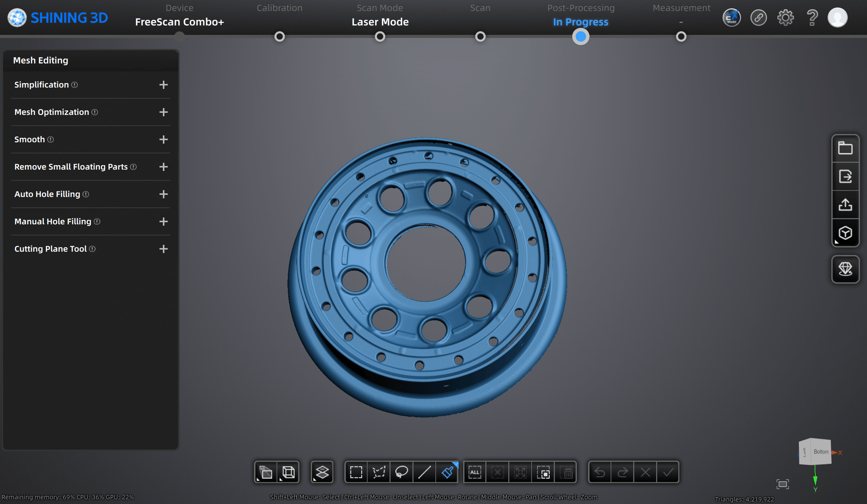Click the EX Model icon in the top bar
Screen dimensions: 867x504
coord(732,17)
